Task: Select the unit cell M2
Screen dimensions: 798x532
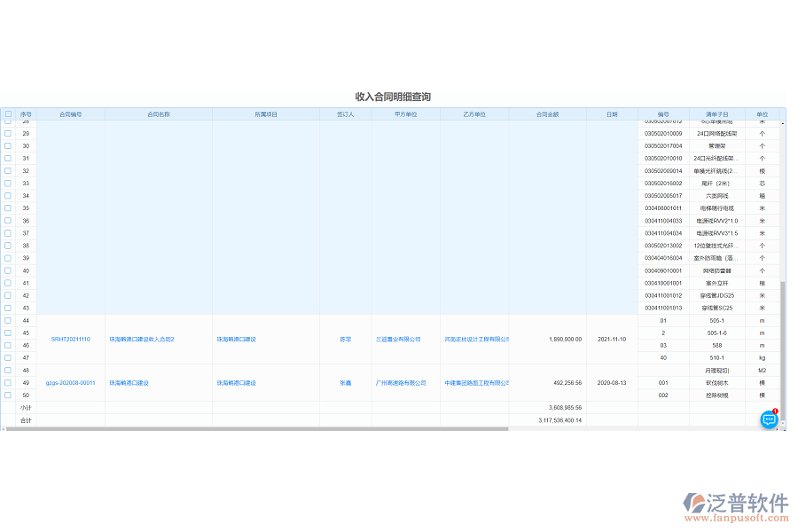Action: pyautogui.click(x=762, y=370)
